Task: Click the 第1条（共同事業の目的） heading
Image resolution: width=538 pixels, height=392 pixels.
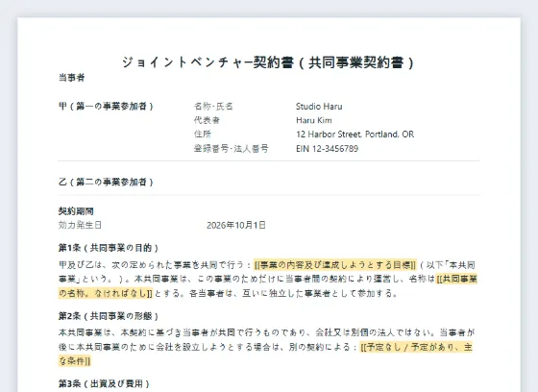Action: coord(108,248)
